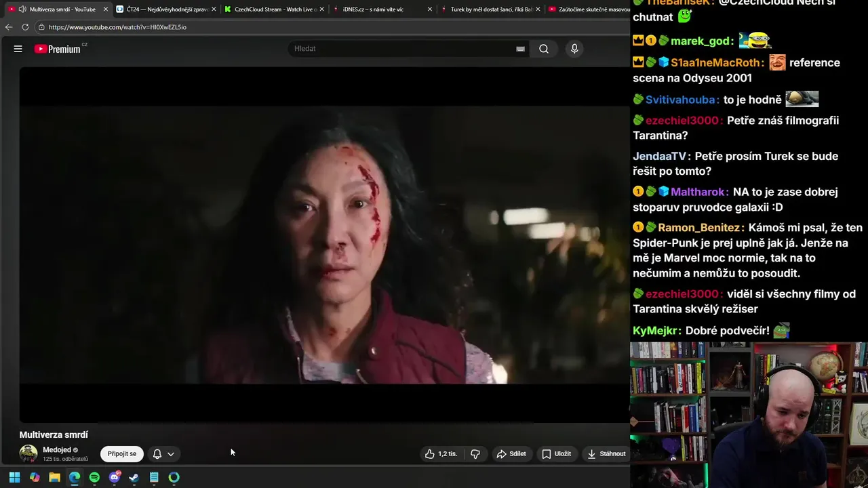The image size is (868, 488).
Task: Click the video title Multiverza smrdí
Action: click(x=54, y=434)
